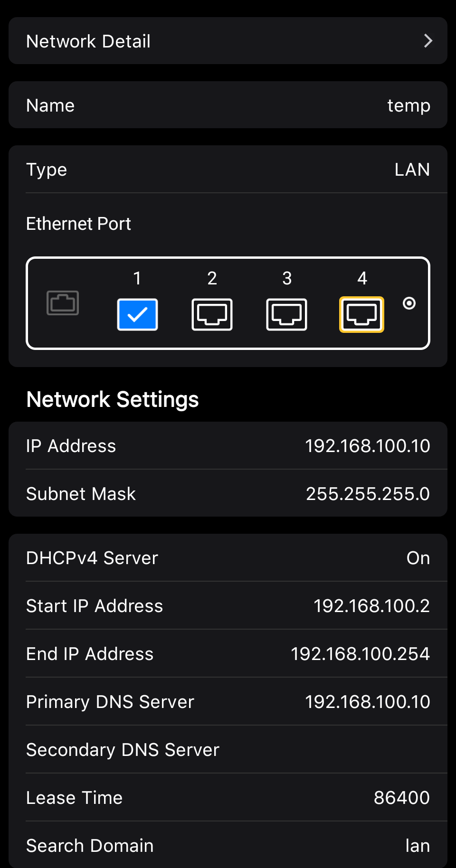Uncheck Ethernet port 1 checkbox
Viewport: 456px width, 868px height.
[x=137, y=314]
